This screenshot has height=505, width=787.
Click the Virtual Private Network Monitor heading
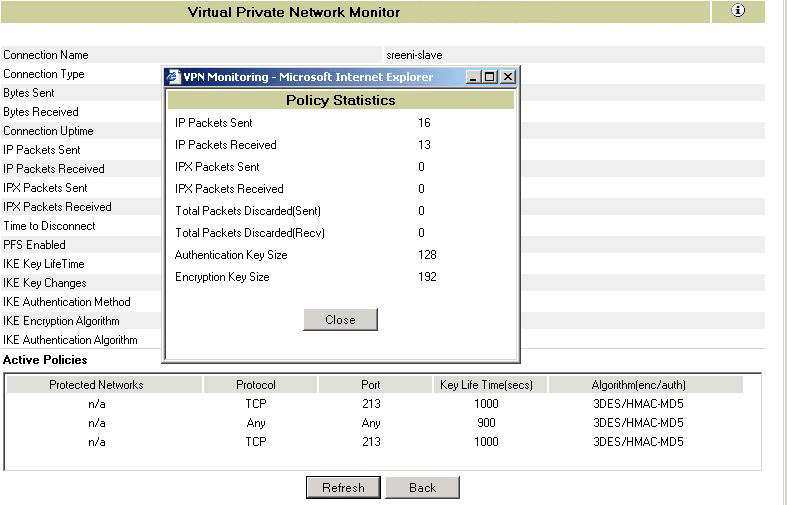294,12
